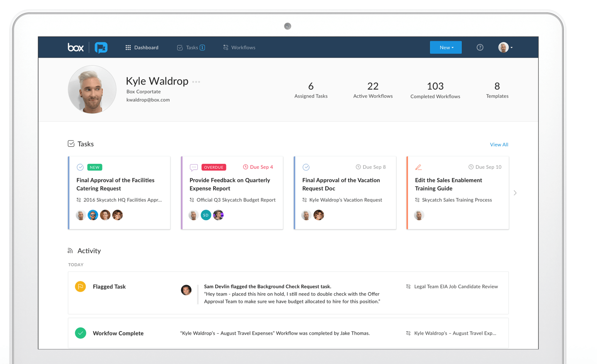This screenshot has height=364, width=597.
Task: Click the green Workflow Complete checkmark icon
Action: [80, 333]
